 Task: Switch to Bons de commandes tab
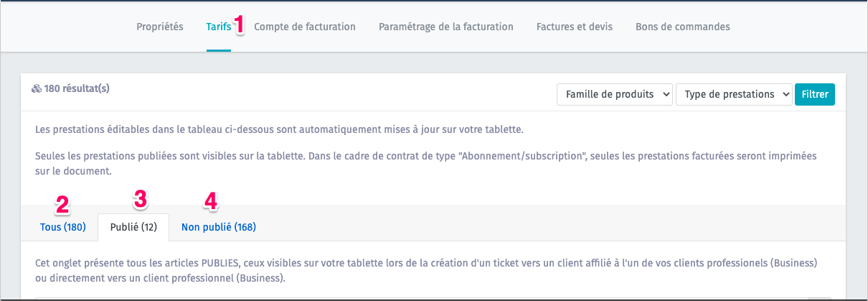683,27
